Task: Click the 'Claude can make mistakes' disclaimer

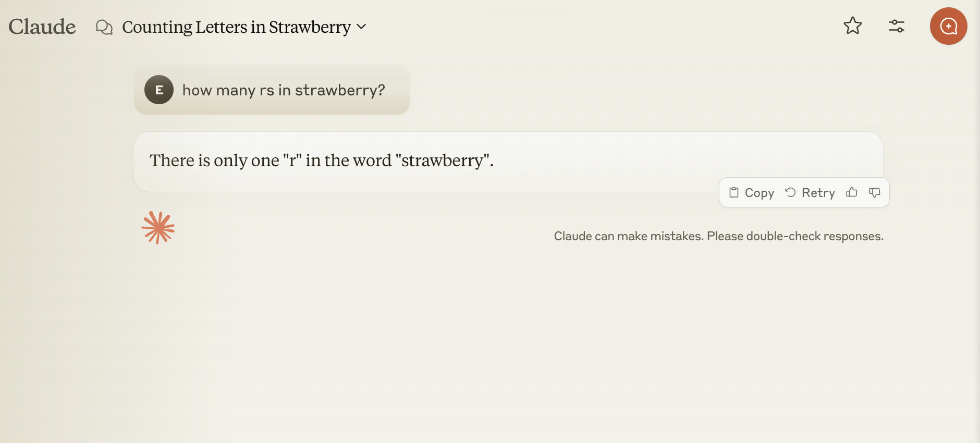Action: click(x=629, y=236)
